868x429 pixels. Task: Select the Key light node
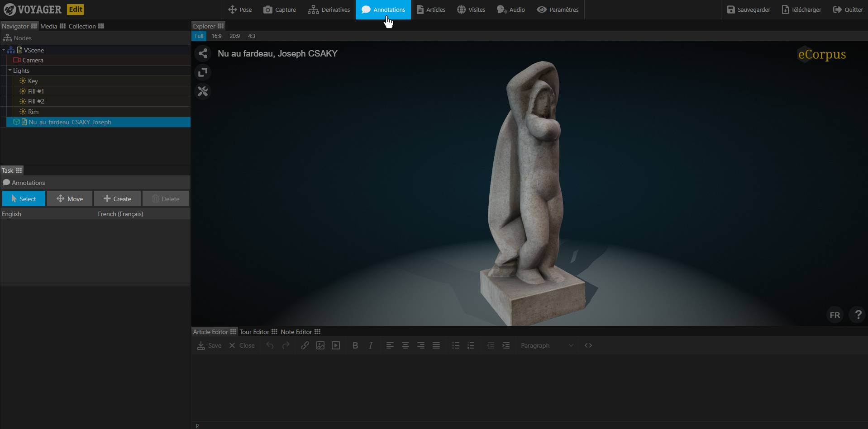[x=101, y=81]
